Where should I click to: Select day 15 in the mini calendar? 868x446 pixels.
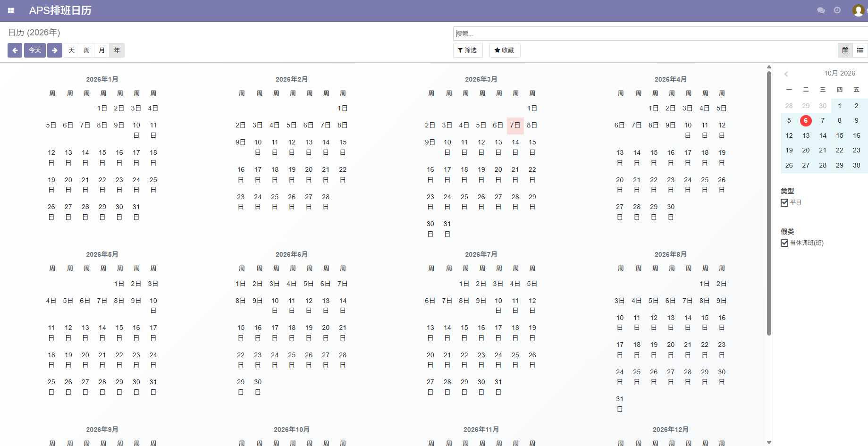(840, 135)
